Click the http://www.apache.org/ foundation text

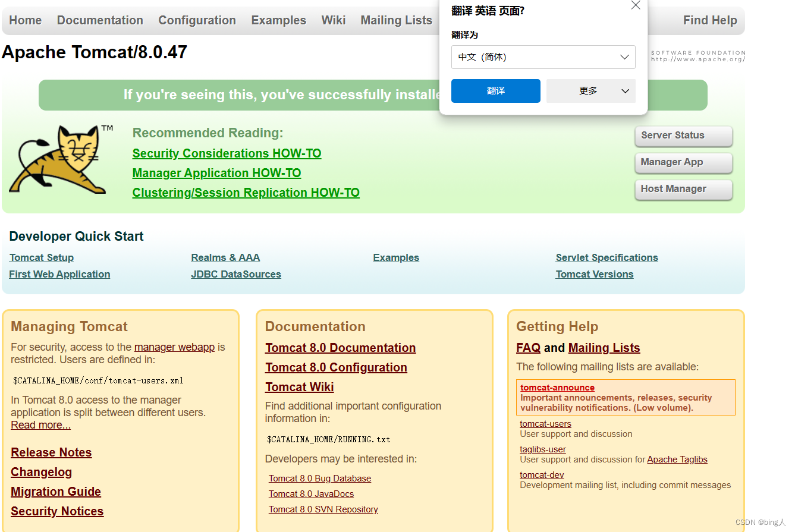pos(698,59)
